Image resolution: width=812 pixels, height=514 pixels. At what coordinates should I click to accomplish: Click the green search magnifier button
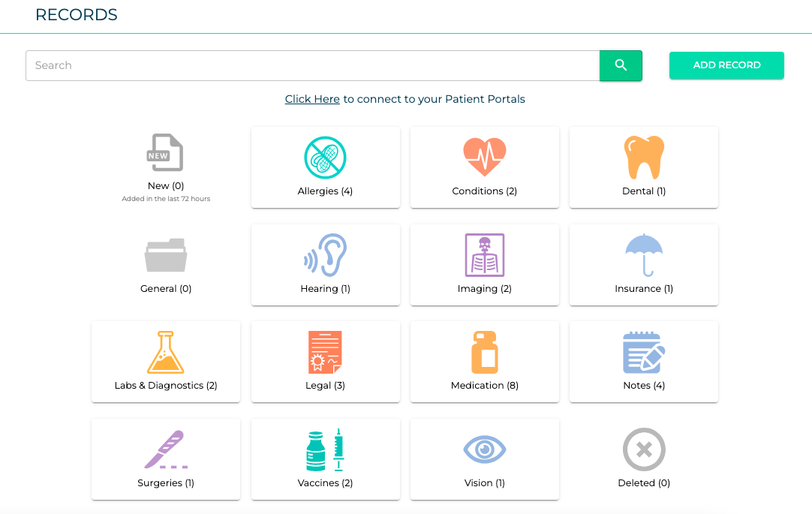point(621,65)
